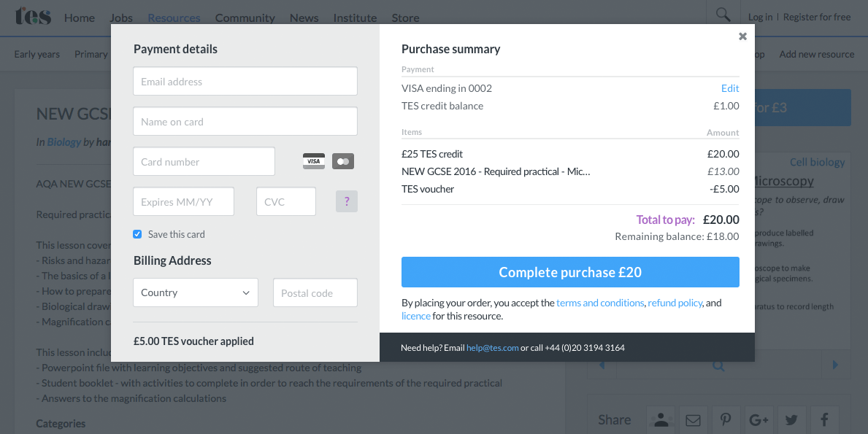Viewport: 868px width, 434px height.
Task: Open the refund policy link
Action: pyautogui.click(x=675, y=303)
